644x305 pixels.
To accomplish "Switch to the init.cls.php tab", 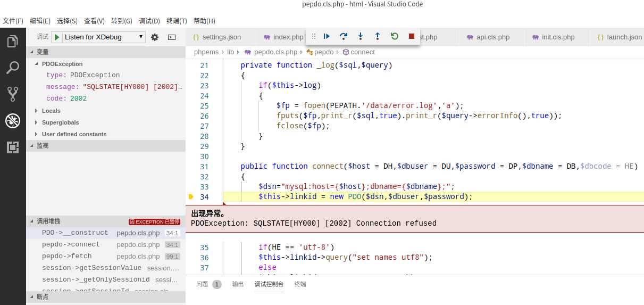I will [x=558, y=37].
